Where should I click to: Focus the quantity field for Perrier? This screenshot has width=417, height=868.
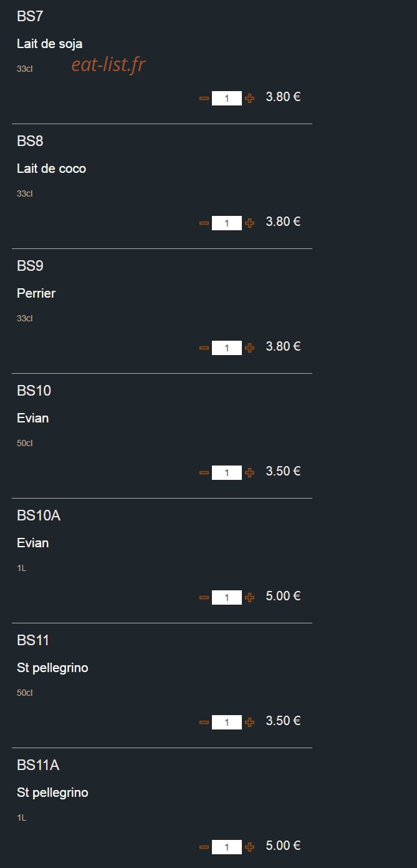pos(227,348)
